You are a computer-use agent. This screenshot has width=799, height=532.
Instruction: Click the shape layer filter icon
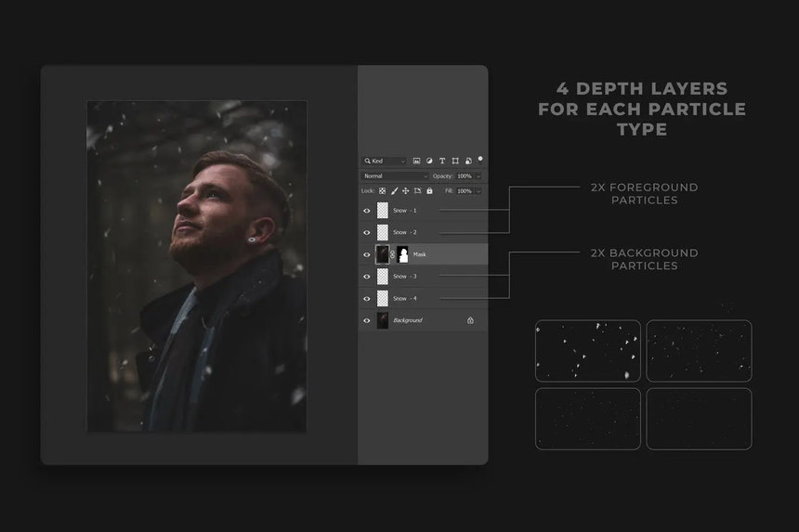455,161
